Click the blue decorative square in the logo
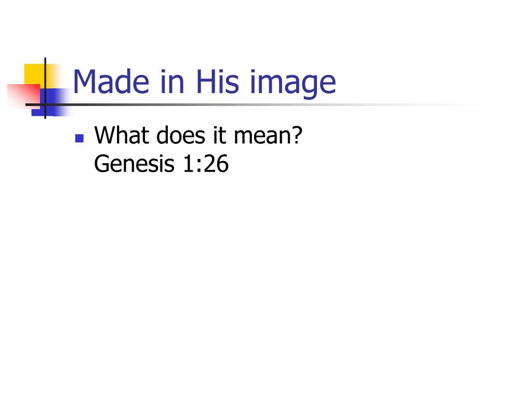Image resolution: width=532 pixels, height=399 pixels. coord(51,102)
